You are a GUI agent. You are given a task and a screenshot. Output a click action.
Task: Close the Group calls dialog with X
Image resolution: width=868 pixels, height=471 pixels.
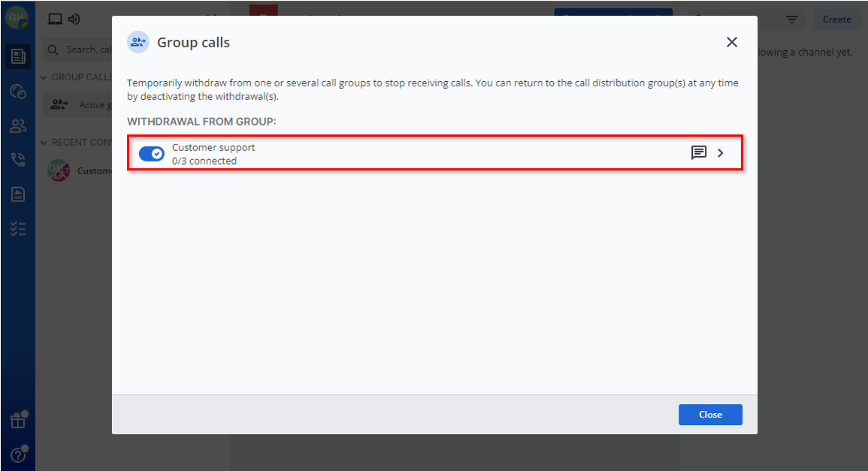(x=732, y=42)
